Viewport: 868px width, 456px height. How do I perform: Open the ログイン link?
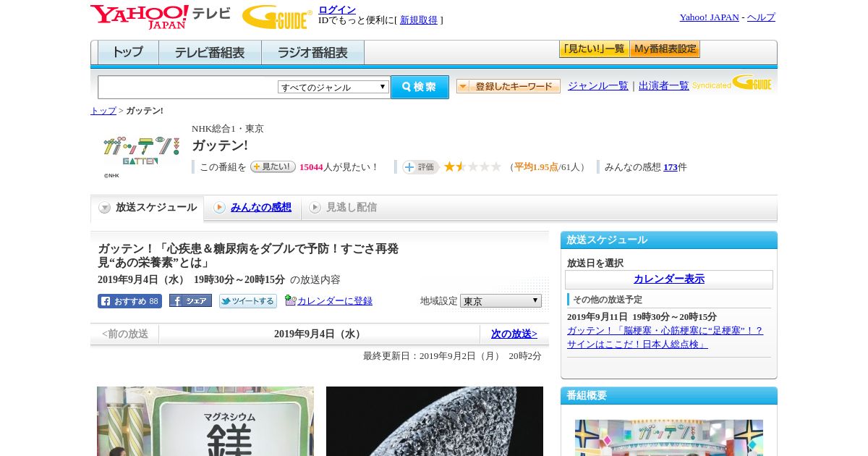337,9
